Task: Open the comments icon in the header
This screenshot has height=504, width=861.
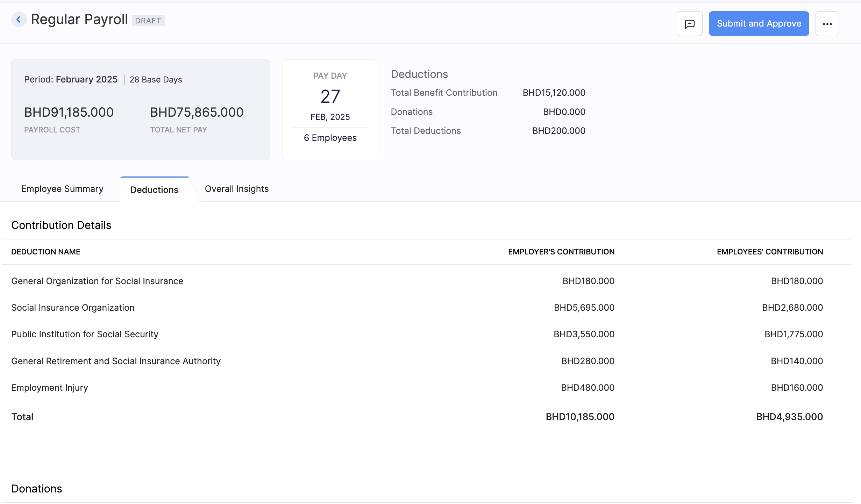Action: coord(689,23)
